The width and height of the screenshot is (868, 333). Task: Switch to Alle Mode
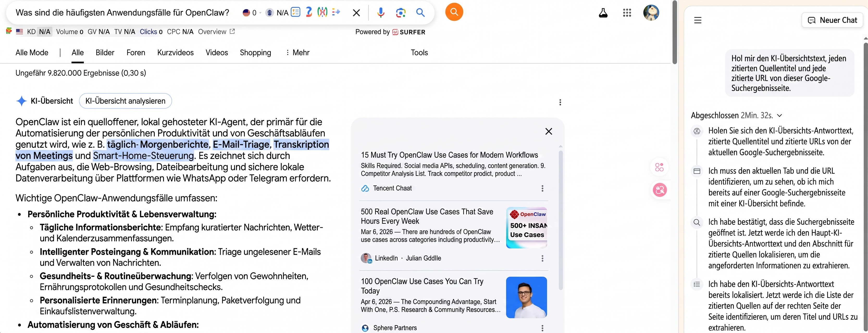tap(32, 53)
